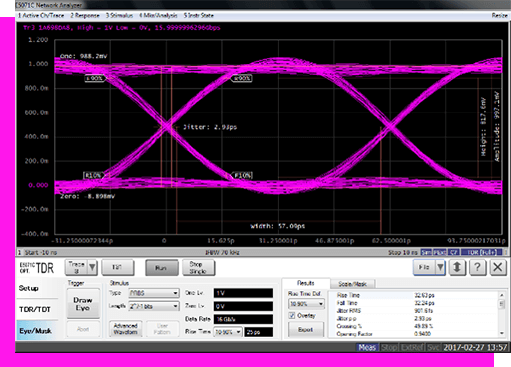Click the Svc status indicator
The width and height of the screenshot is (511, 367).
433,348
